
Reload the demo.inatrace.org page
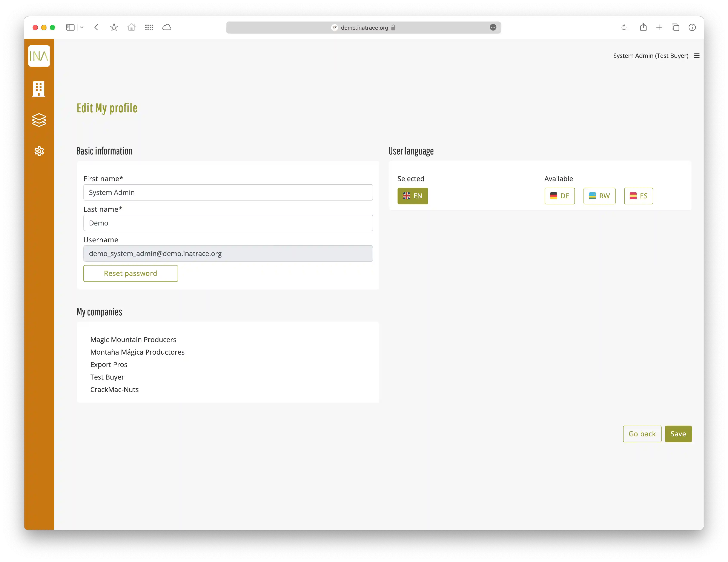(x=623, y=27)
